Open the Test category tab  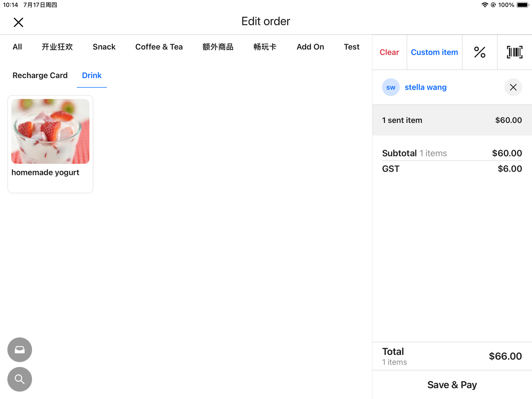click(x=351, y=47)
